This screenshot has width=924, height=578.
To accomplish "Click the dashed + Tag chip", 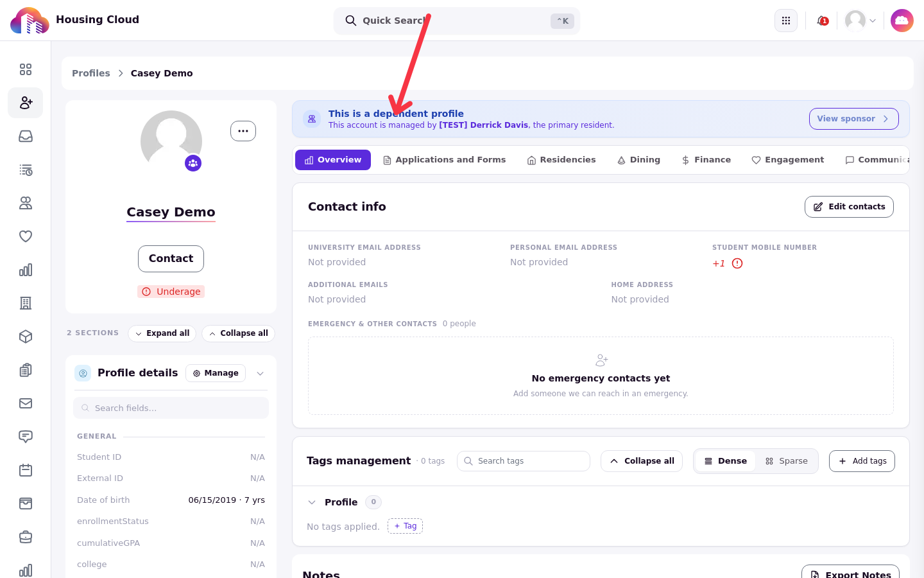I will [x=405, y=526].
